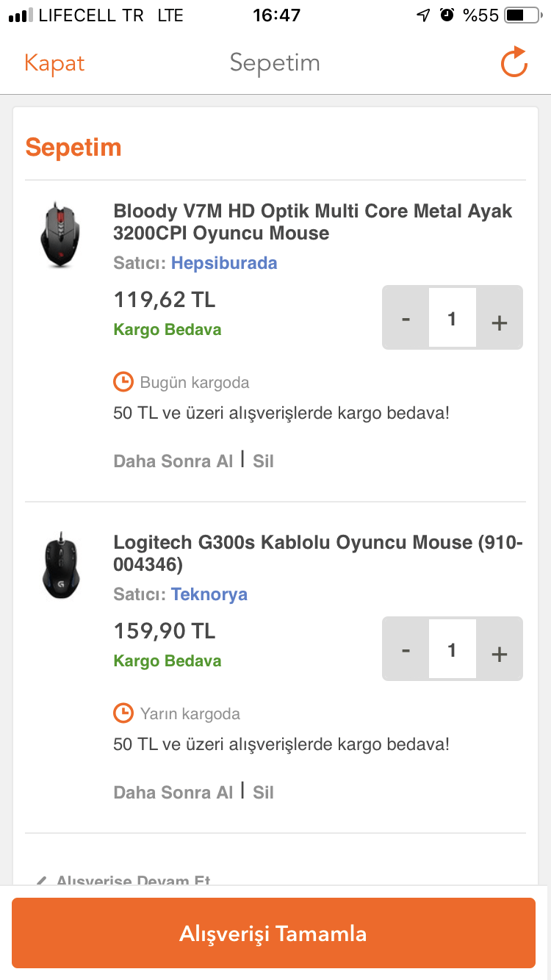
Task: Decrease quantity of Bloody V7M mouse
Action: click(406, 319)
